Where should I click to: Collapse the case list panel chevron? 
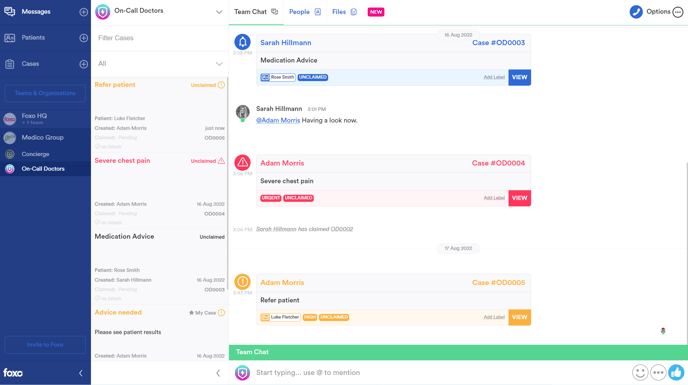coord(218,373)
